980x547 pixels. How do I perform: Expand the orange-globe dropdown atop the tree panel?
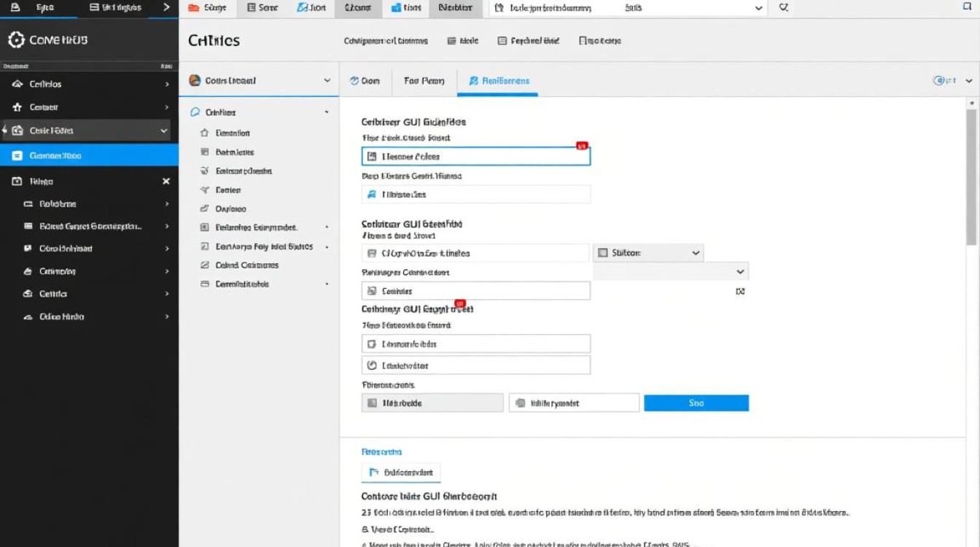pos(327,81)
